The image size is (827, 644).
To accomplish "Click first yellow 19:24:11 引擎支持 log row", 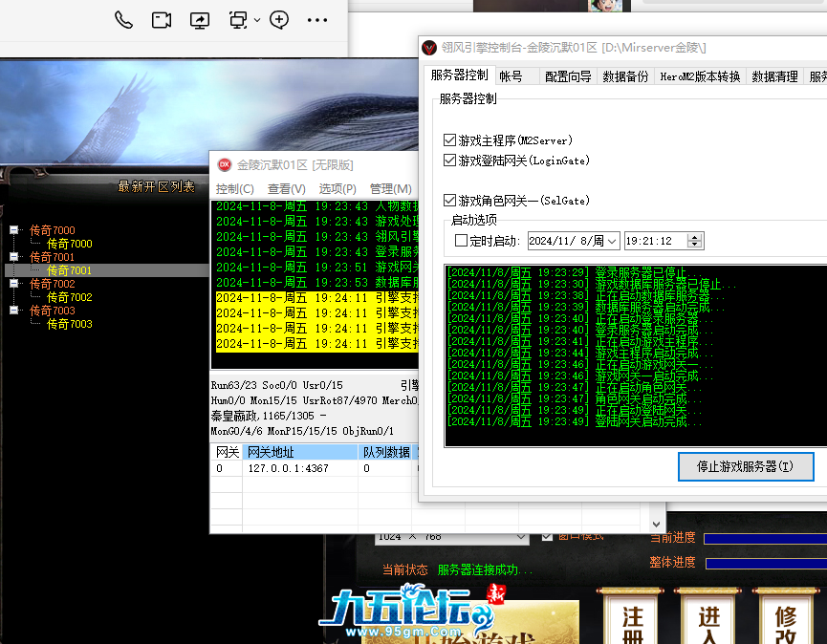I will tap(317, 298).
